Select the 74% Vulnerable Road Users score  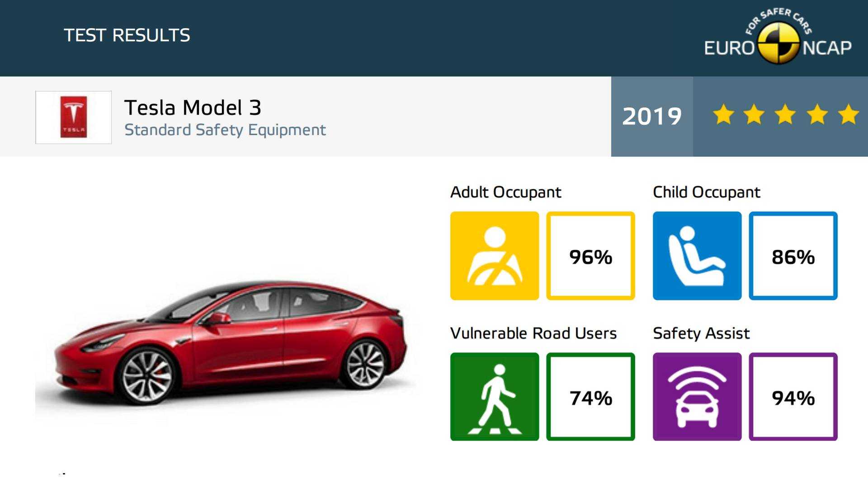(590, 397)
